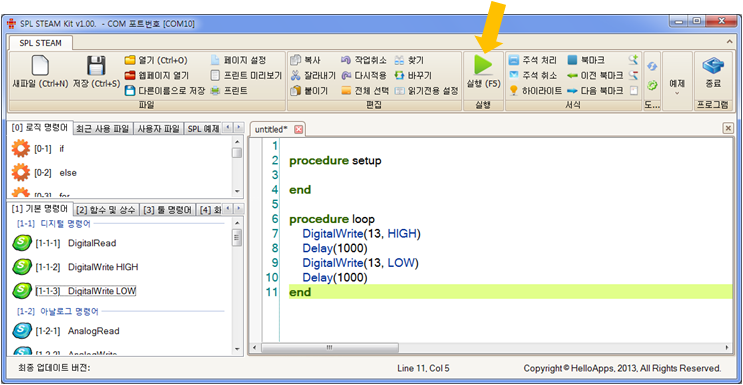Screen dimensions: 743x385
Task: Save the file with 저장 floppy icon
Action: 96,72
